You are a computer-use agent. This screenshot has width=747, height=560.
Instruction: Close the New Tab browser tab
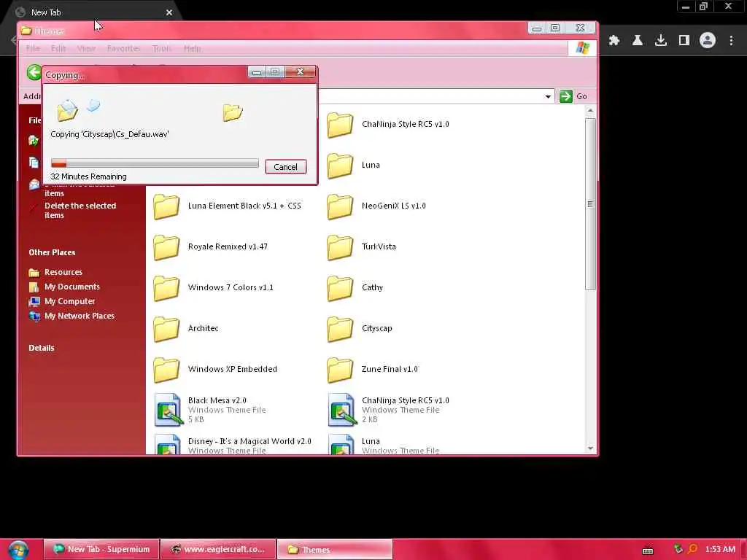[x=169, y=12]
